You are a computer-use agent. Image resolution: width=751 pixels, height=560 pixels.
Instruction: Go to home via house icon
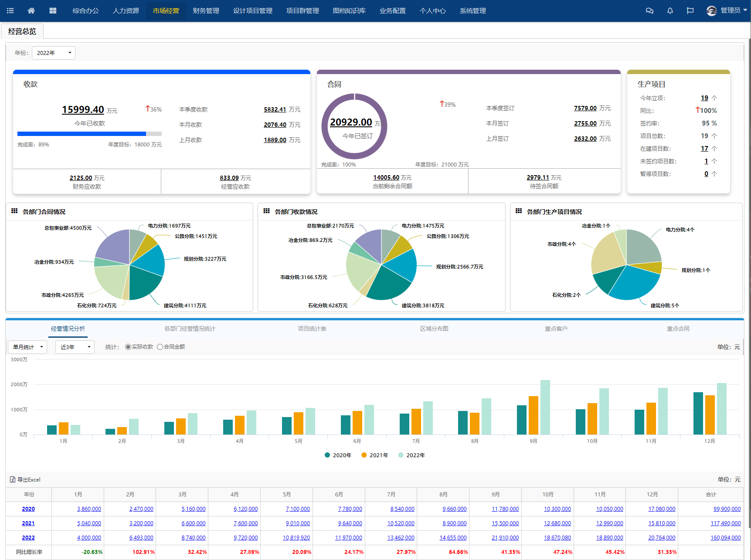[31, 10]
